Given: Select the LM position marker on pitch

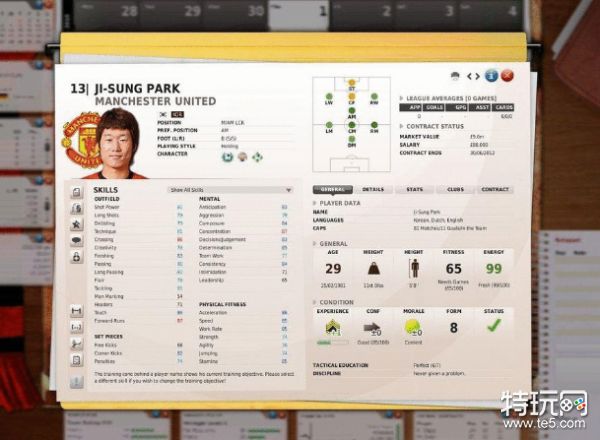Looking at the screenshot, I should (x=329, y=127).
